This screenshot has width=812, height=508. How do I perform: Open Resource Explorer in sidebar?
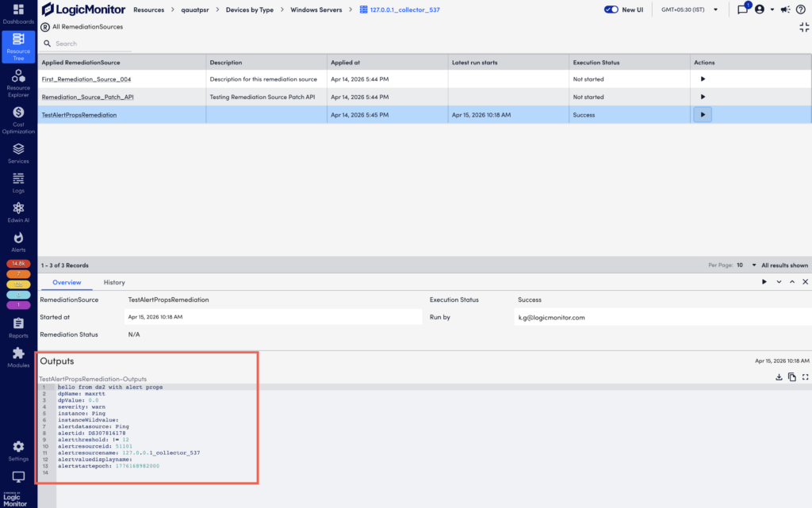pyautogui.click(x=18, y=83)
